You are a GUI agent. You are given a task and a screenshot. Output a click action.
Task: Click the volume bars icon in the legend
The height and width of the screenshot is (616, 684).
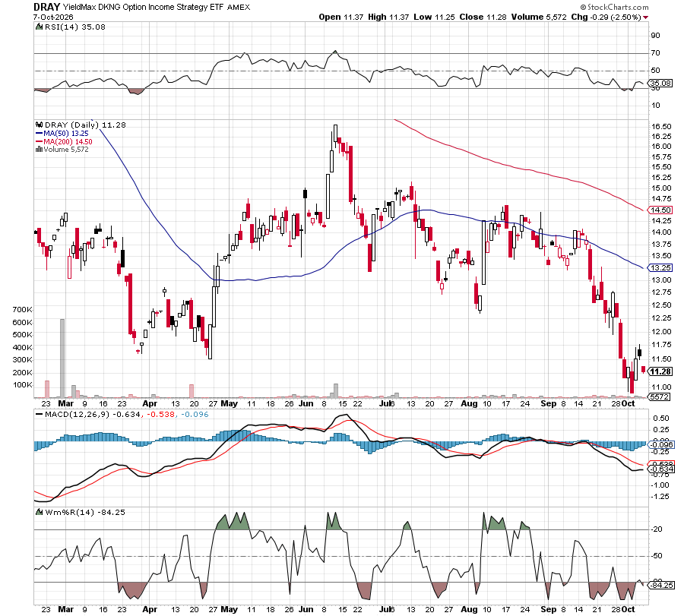[x=39, y=150]
